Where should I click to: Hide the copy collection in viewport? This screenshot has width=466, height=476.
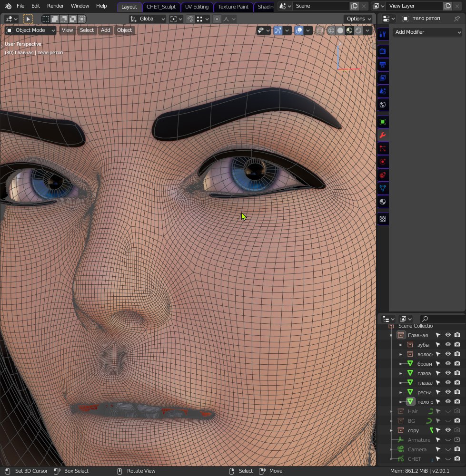(448, 430)
